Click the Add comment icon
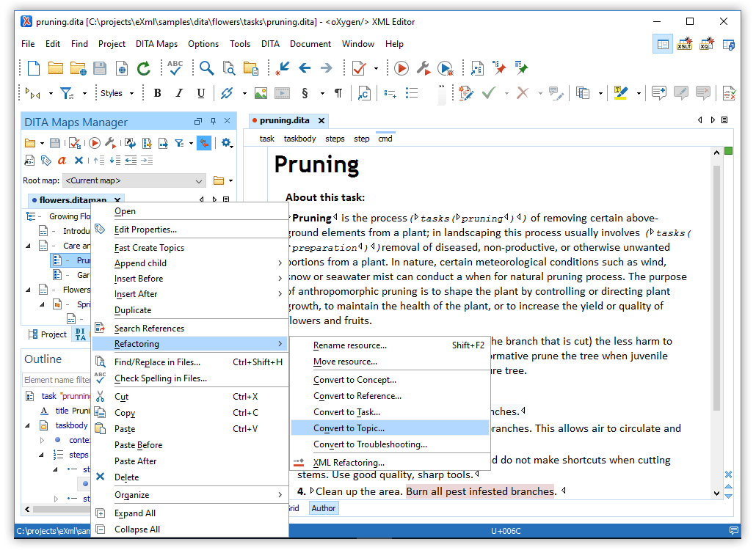This screenshot has height=550, width=756. click(x=659, y=93)
